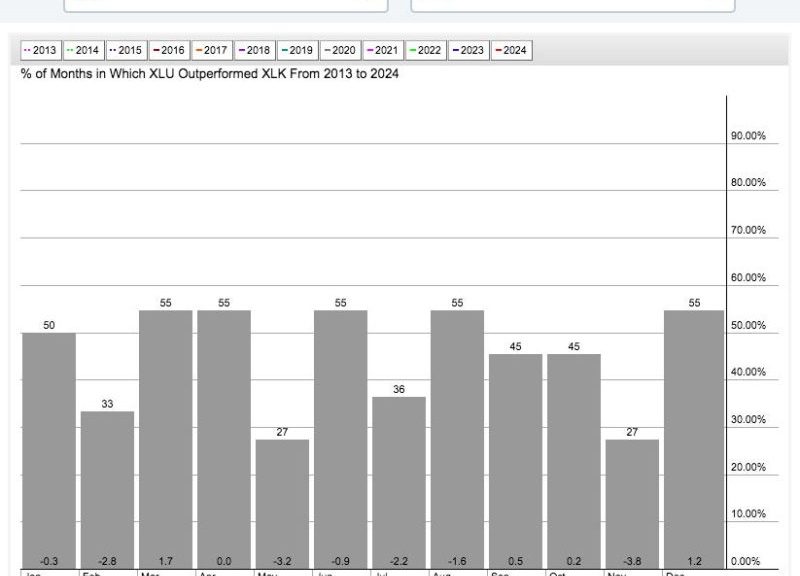Toggle the 2016 year series button
Screen dimensions: 800x576
(x=169, y=51)
